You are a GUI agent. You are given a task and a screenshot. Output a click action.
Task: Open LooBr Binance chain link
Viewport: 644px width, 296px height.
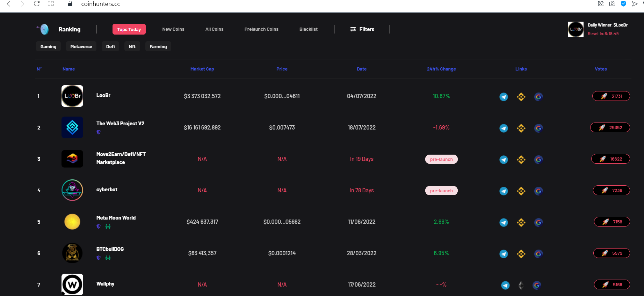(x=521, y=97)
